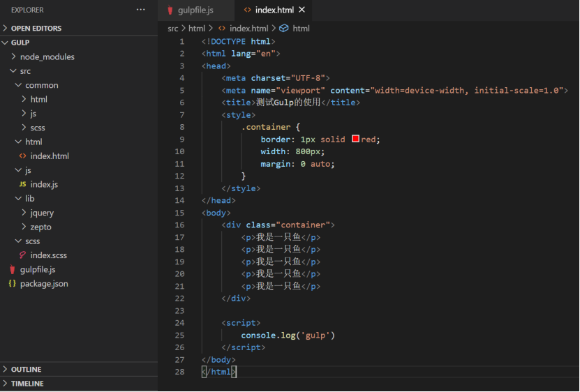Viewport: 580px width, 392px height.
Task: Expand the TIMELINE panel
Action: click(x=79, y=384)
